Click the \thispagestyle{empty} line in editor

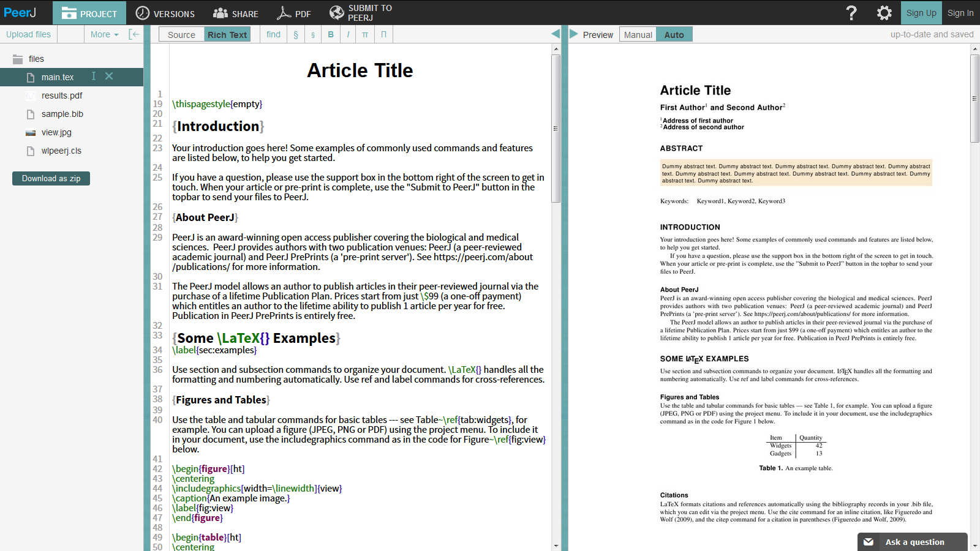coord(217,104)
